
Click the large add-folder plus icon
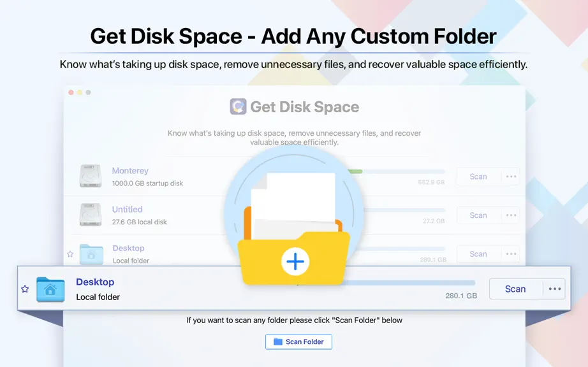(x=295, y=261)
